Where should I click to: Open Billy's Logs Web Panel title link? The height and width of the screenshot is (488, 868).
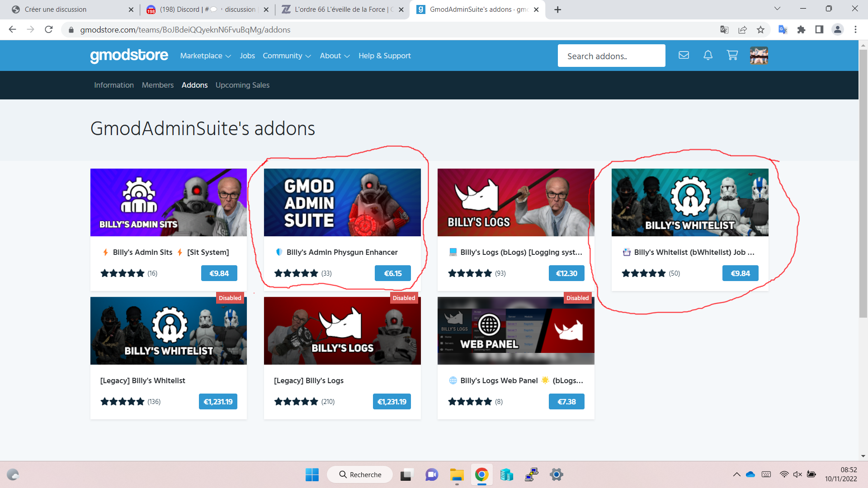(516, 380)
